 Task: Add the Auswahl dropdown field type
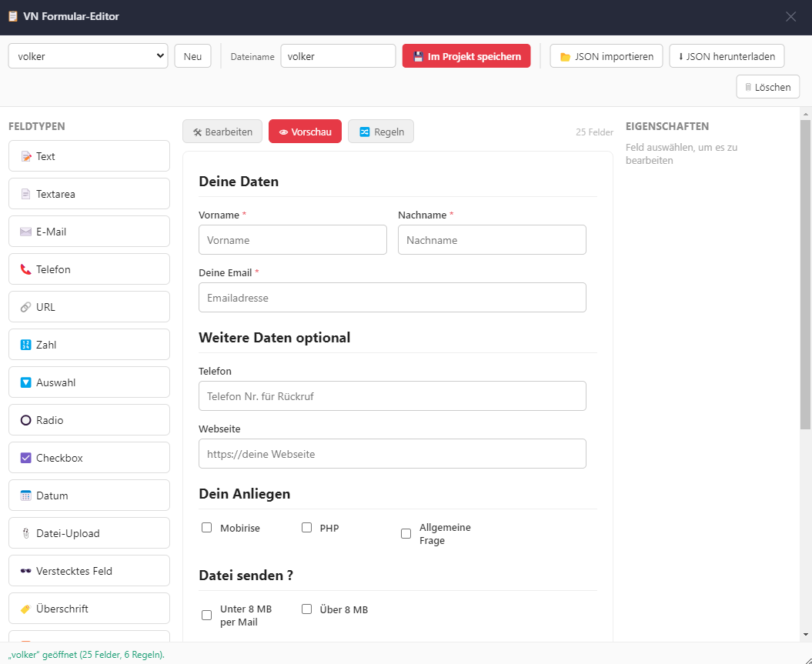89,382
